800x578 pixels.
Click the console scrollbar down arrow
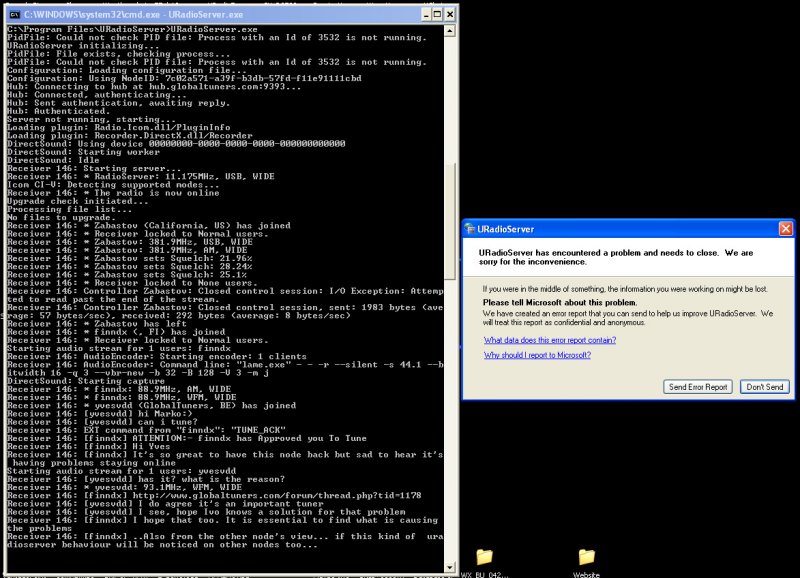point(449,567)
